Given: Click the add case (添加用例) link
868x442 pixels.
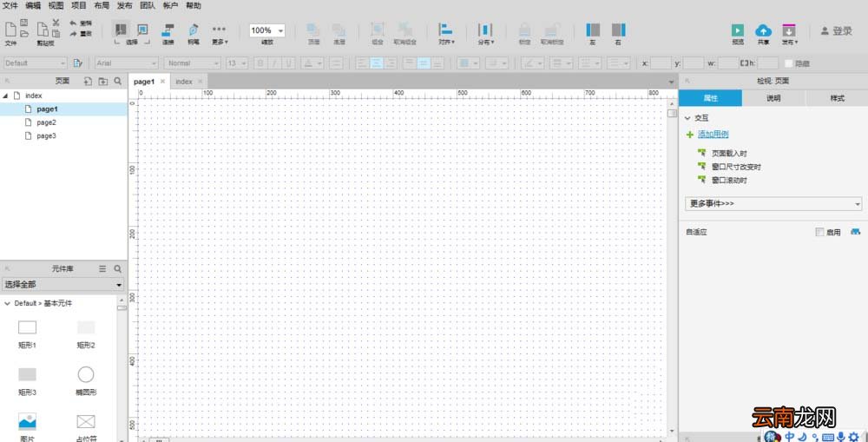Looking at the screenshot, I should click(x=713, y=134).
